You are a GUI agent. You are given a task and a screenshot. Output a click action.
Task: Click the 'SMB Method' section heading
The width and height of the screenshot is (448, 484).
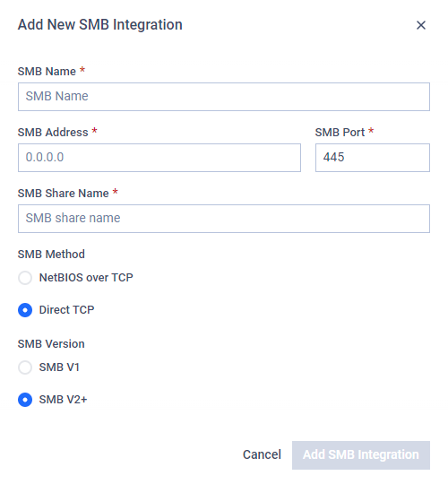point(51,254)
